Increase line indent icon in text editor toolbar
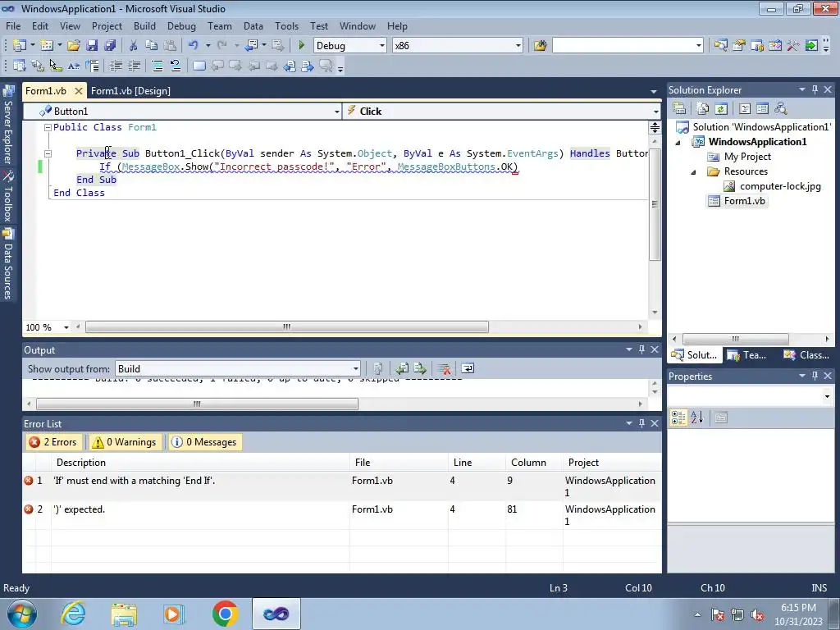The height and width of the screenshot is (630, 840). [x=134, y=66]
